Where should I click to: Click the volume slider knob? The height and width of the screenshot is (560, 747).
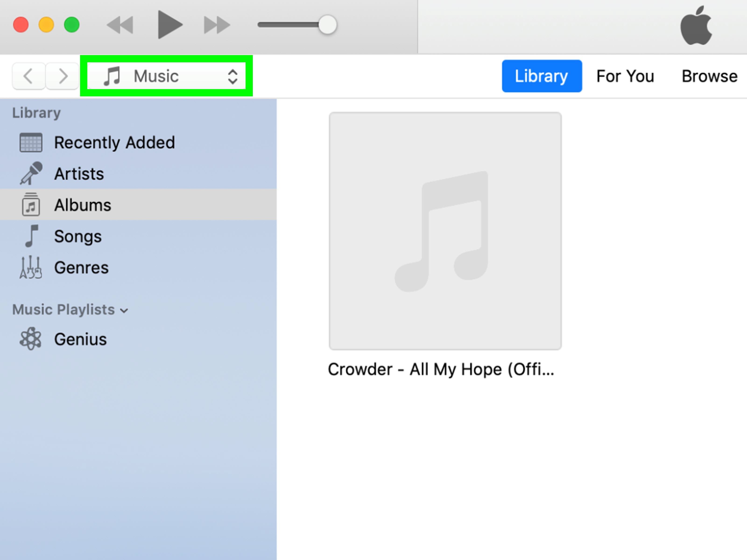coord(327,25)
